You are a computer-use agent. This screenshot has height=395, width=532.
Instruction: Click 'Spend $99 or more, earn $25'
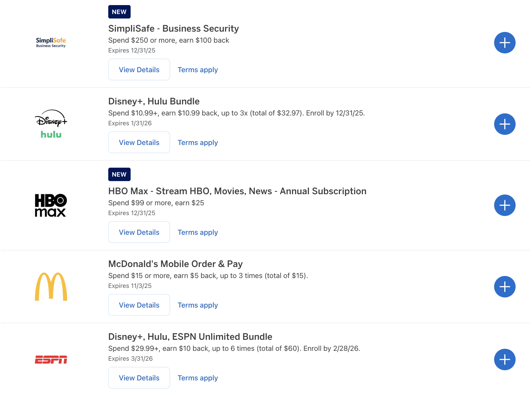(x=156, y=203)
